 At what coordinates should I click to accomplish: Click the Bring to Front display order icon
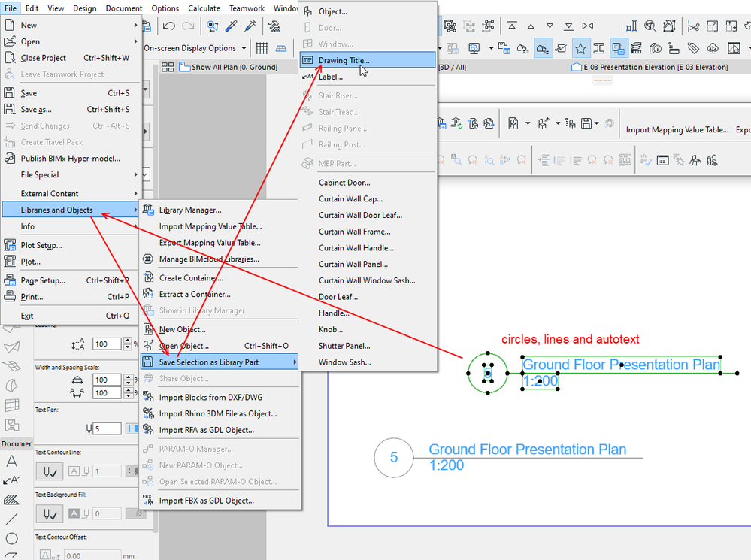pos(512,26)
